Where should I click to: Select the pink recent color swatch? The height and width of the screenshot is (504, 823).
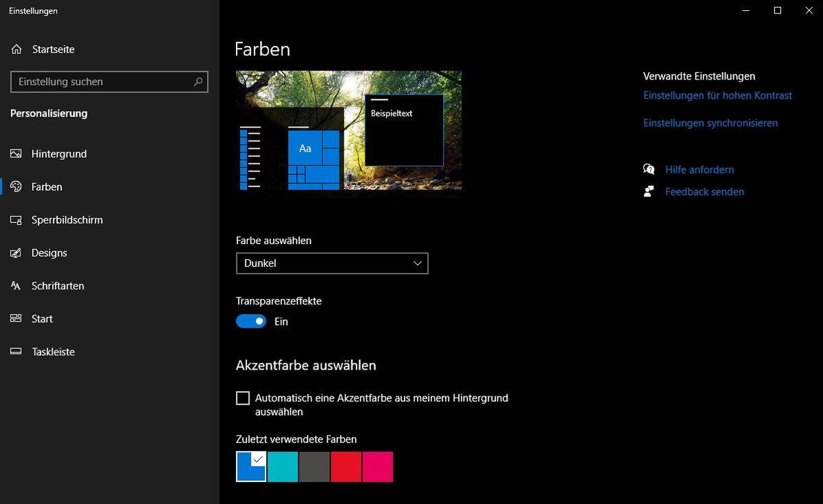pyautogui.click(x=377, y=466)
